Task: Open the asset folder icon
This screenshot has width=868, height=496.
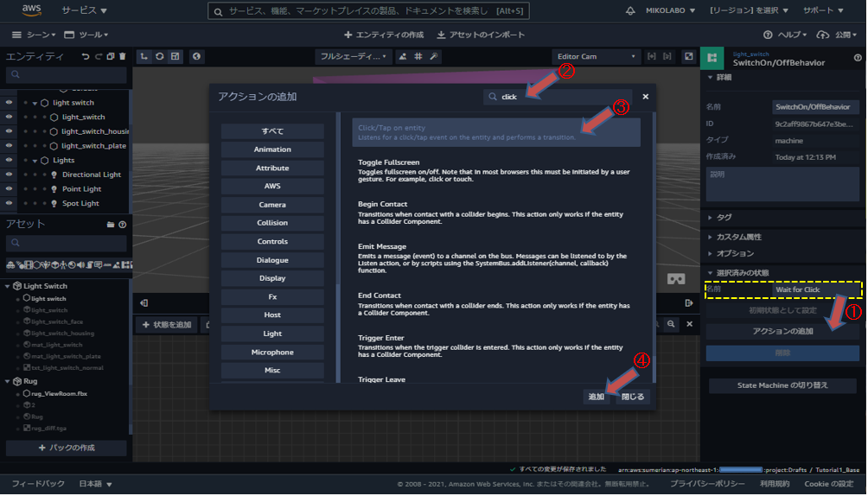Action: tap(110, 225)
